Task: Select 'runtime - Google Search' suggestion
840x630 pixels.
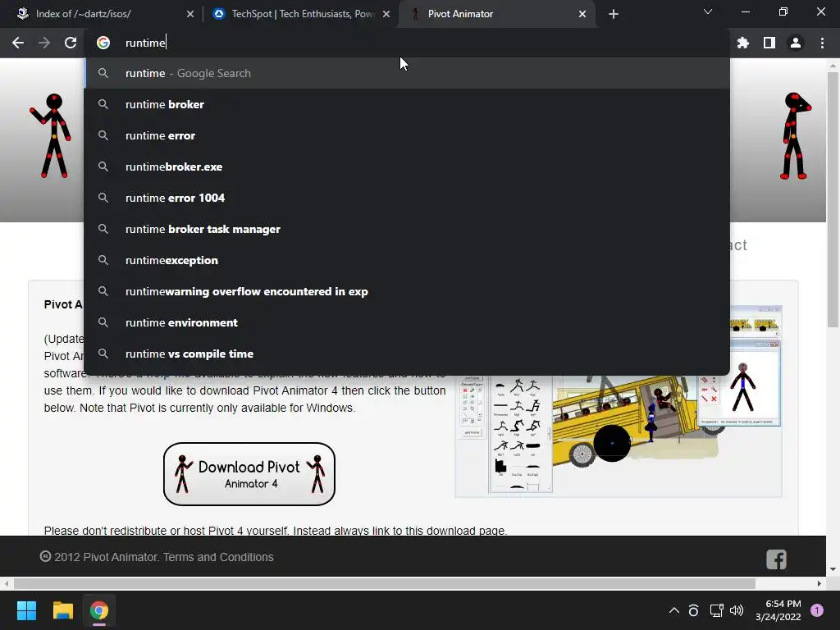Action: pos(407,73)
